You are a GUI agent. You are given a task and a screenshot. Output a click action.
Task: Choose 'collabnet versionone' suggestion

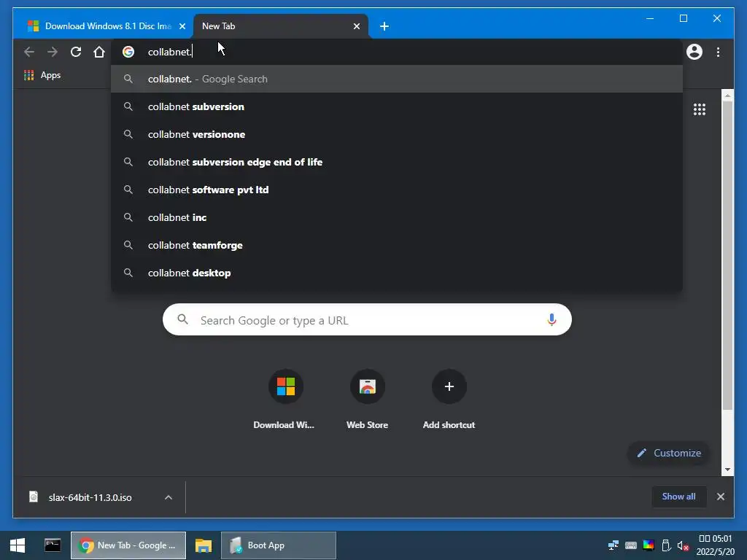tap(396, 134)
